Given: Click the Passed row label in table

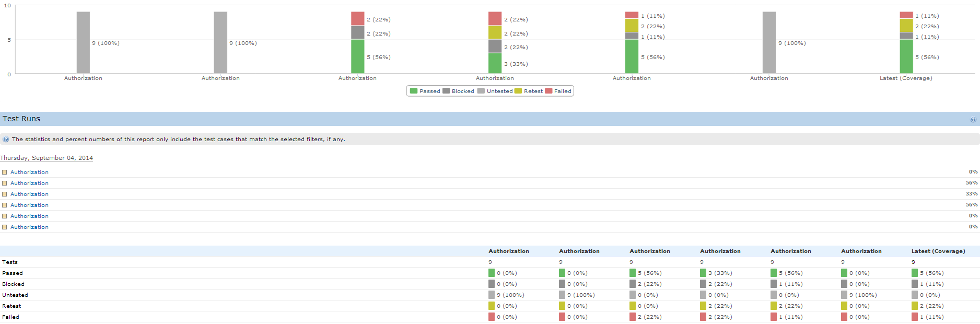Looking at the screenshot, I should (x=13, y=273).
